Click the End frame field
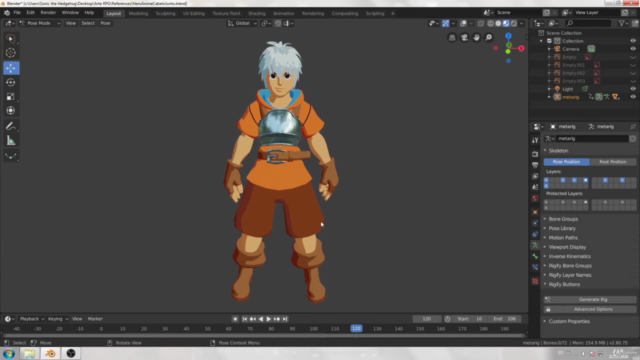 pyautogui.click(x=505, y=319)
